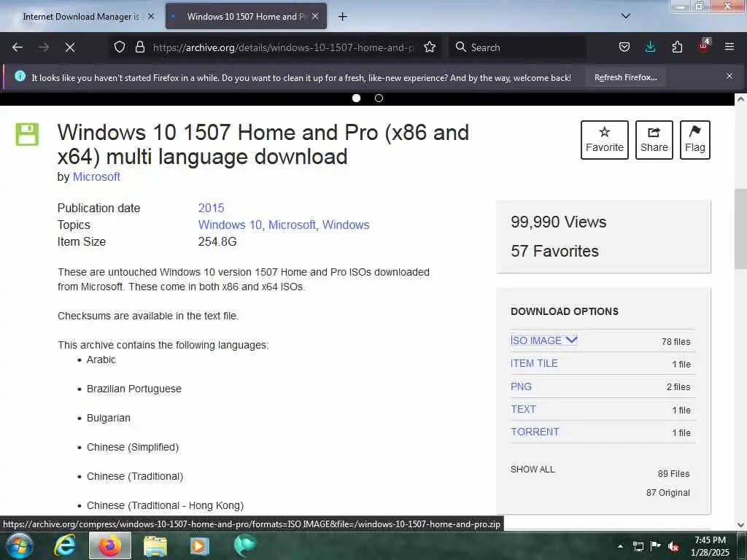The width and height of the screenshot is (747, 560).
Task: Open the Windows topic link
Action: (x=346, y=225)
